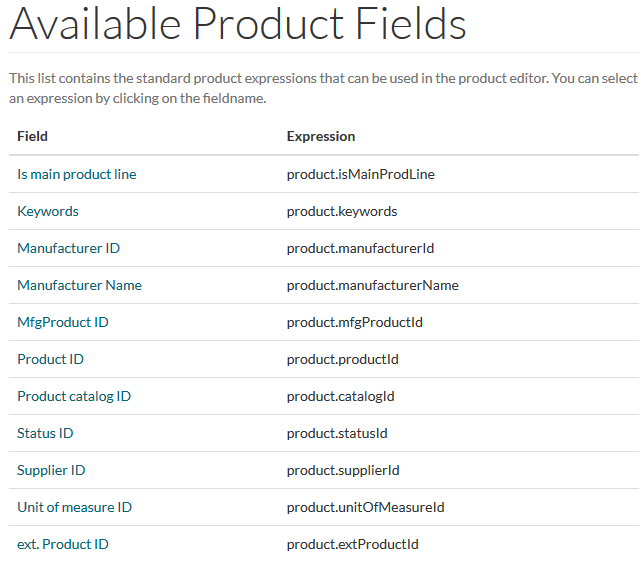The width and height of the screenshot is (641, 564).
Task: Click the Supplier ID field link
Action: point(51,470)
